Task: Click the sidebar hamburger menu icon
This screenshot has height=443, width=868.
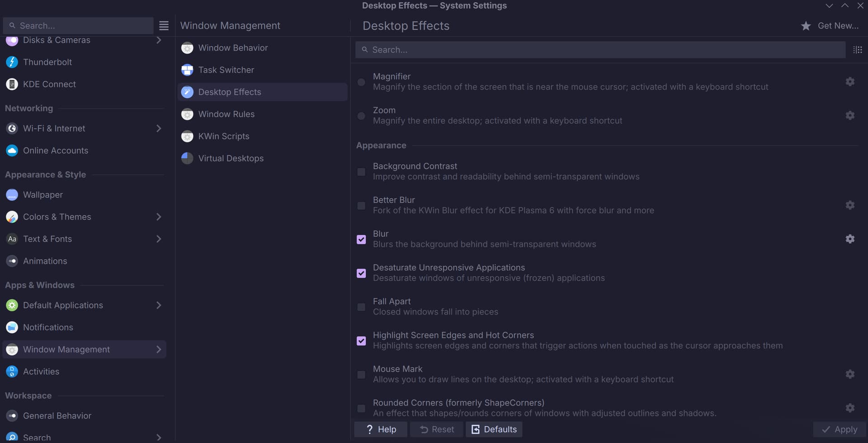Action: [x=164, y=26]
